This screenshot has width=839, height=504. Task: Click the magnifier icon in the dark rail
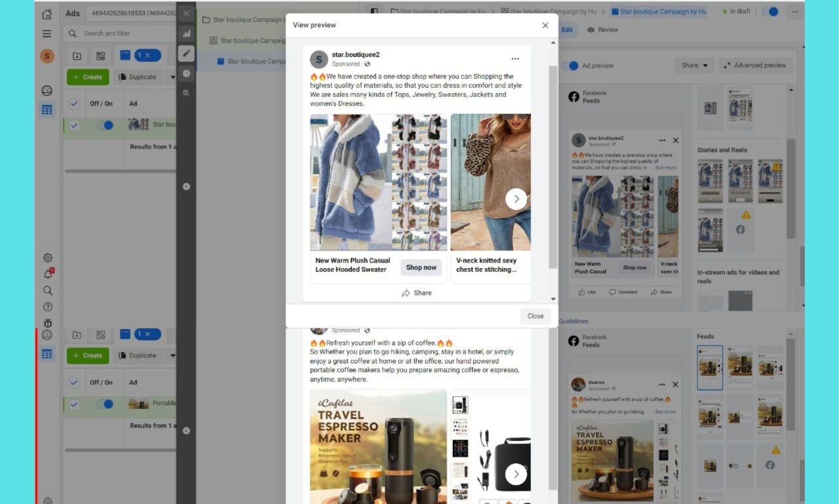pos(186,94)
